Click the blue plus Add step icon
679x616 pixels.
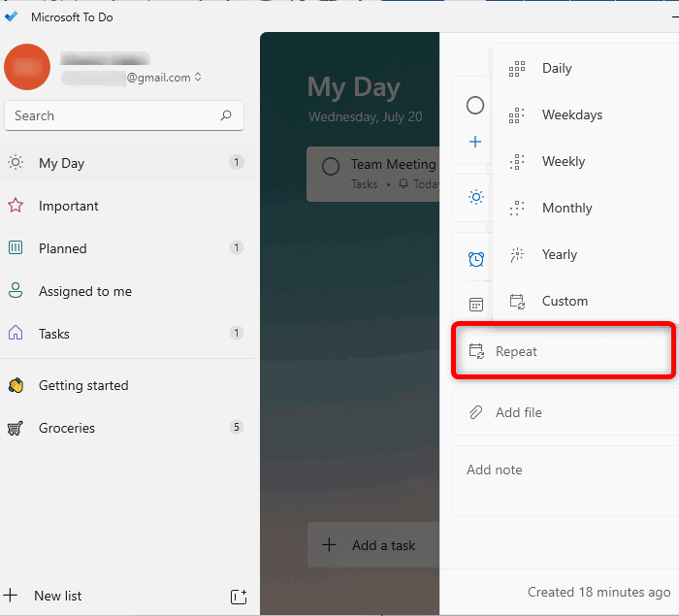pyautogui.click(x=475, y=142)
